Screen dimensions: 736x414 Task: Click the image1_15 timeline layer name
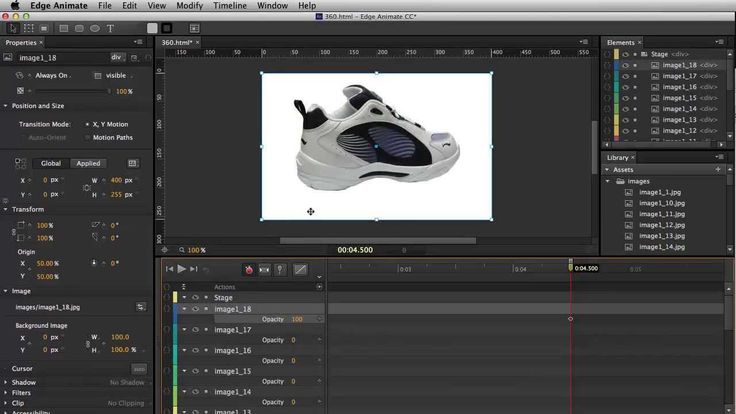pyautogui.click(x=232, y=371)
